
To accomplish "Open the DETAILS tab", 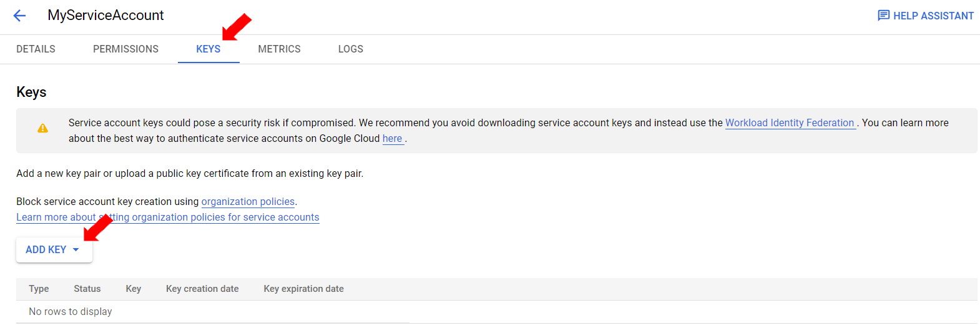I will click(36, 49).
